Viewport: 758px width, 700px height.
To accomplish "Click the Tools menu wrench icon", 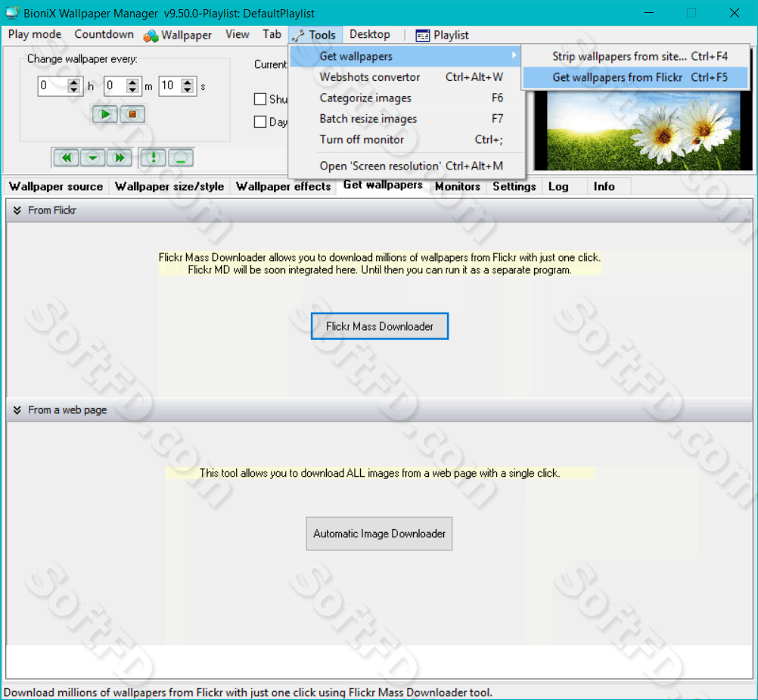I will [x=298, y=36].
